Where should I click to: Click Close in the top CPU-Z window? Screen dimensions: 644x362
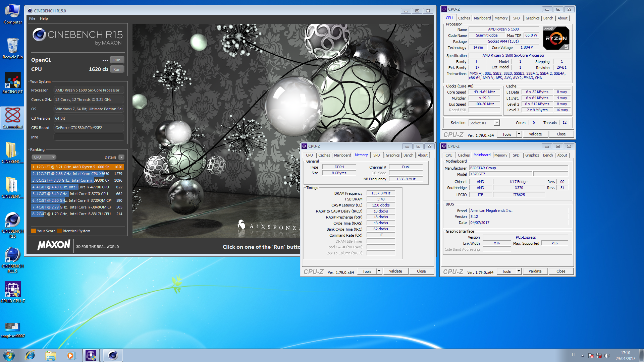[x=561, y=134]
